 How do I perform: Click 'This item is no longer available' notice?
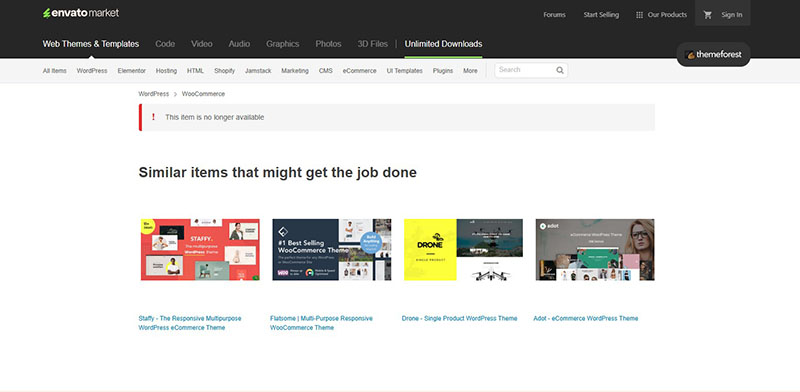[x=397, y=117]
